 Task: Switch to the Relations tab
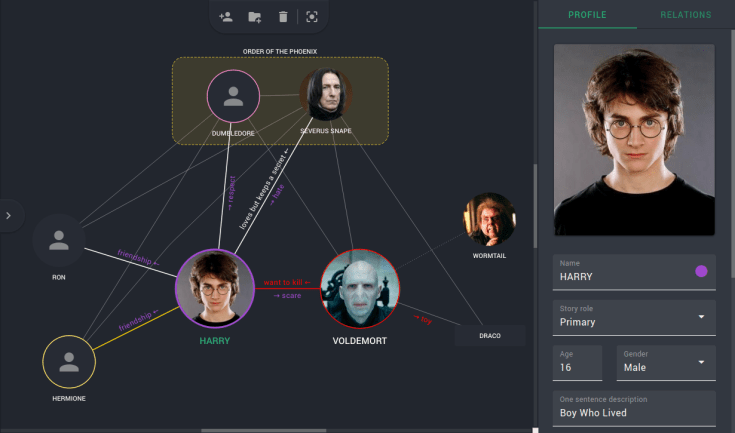tap(685, 15)
